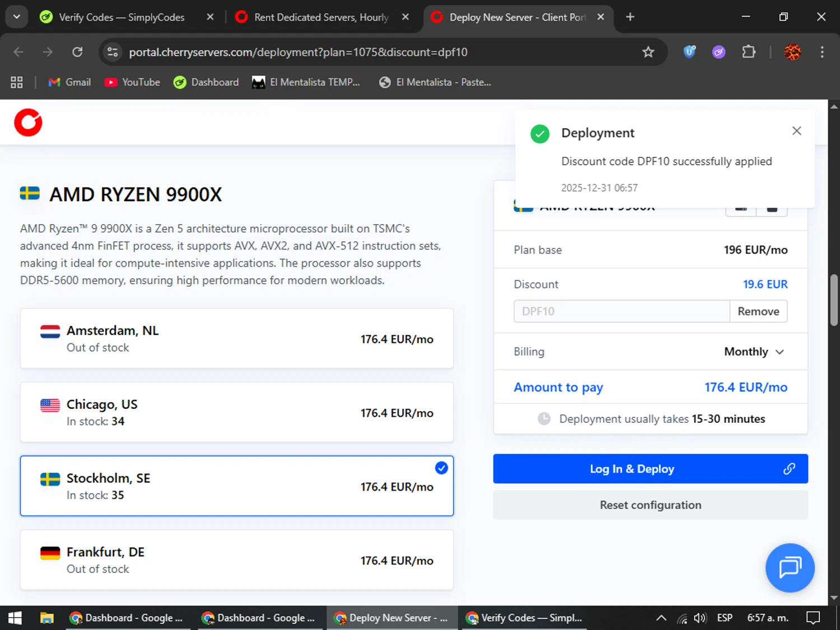Click the Swedish flag beside AMD RYZEN 9900X
Screen dimensions: 840x630
point(30,194)
